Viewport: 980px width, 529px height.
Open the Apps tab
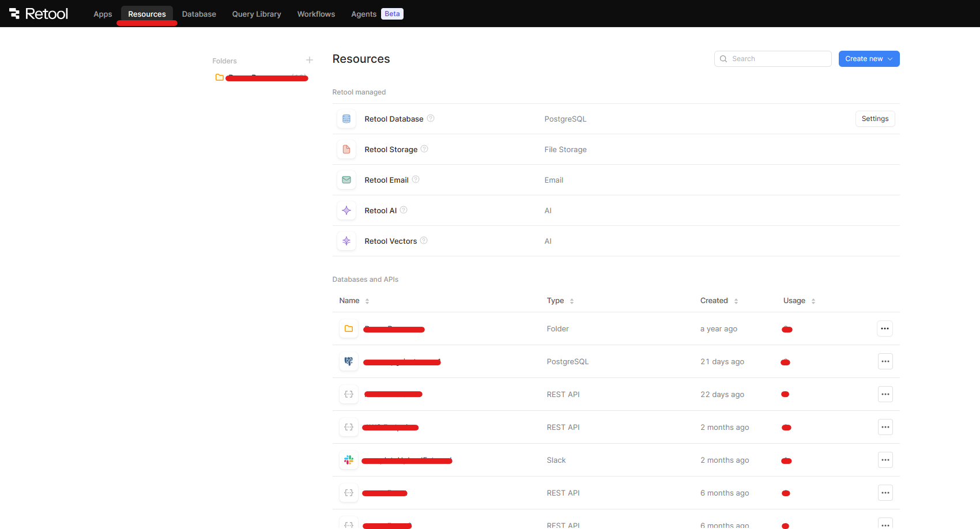[103, 14]
